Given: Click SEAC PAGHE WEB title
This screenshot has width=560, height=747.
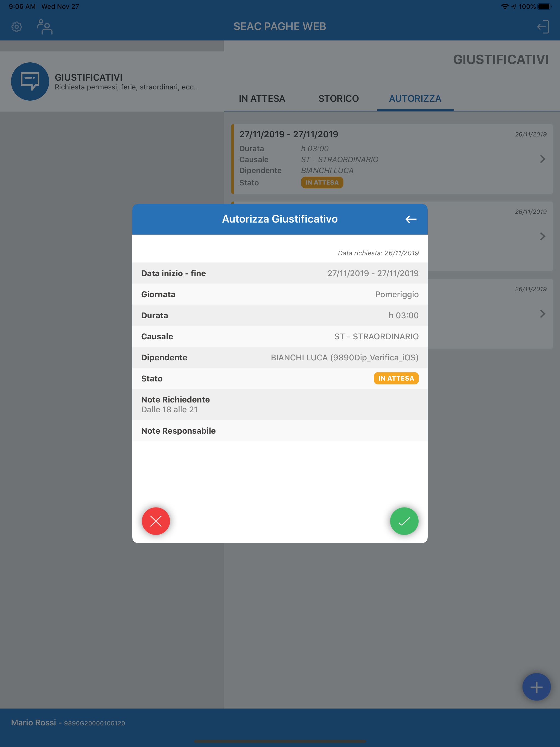Looking at the screenshot, I should pos(280,26).
